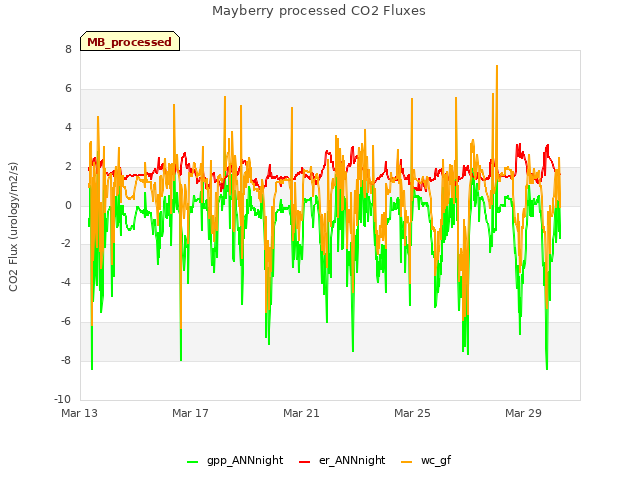Click the lowest green gpp trough near Mar 30
The width and height of the screenshot is (640, 480).
tap(547, 369)
